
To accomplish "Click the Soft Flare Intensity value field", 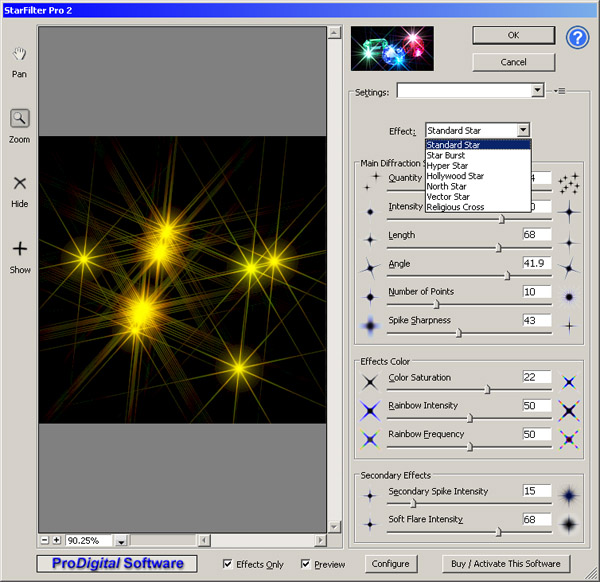I will pyautogui.click(x=536, y=519).
